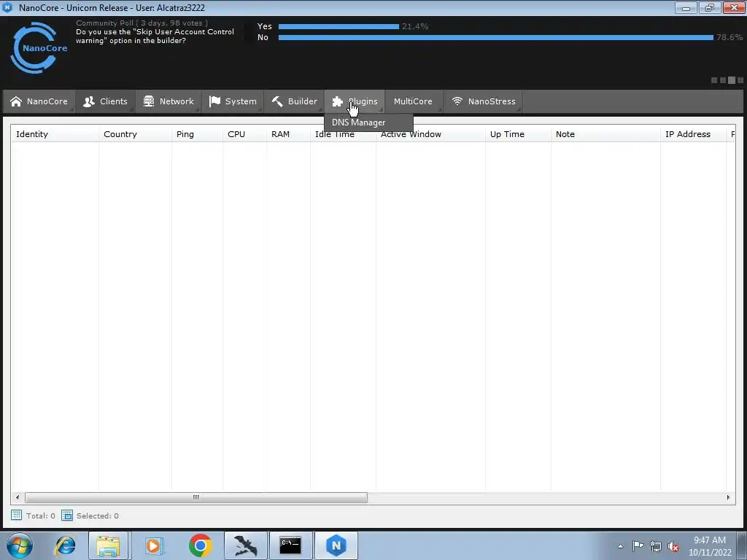Click the scroll right arrow
Viewport: 747px width, 560px height.
tap(728, 497)
